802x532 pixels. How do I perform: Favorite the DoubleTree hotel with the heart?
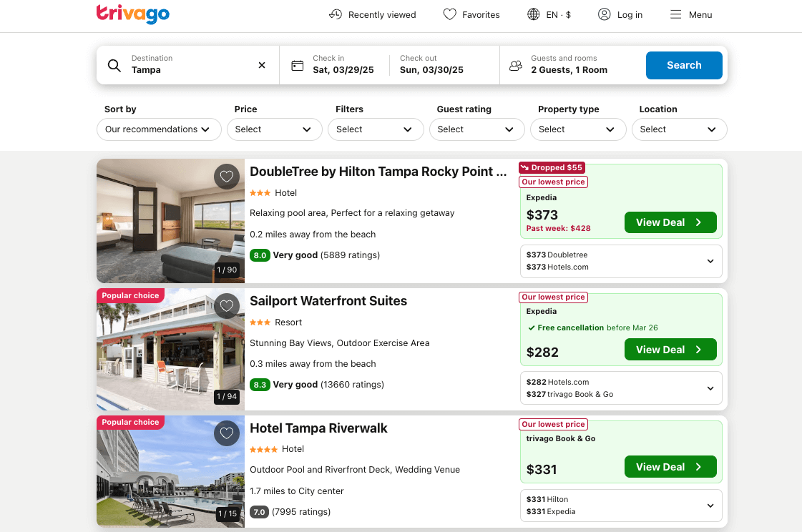click(x=227, y=177)
